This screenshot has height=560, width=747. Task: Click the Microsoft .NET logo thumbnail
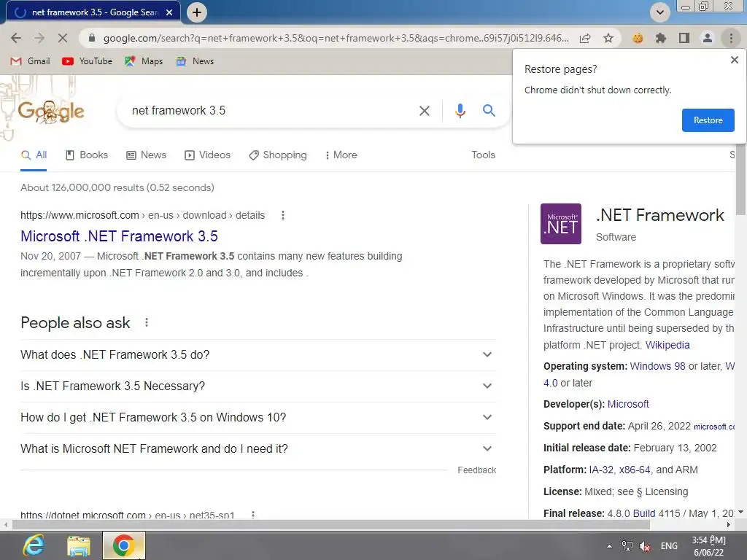(561, 224)
